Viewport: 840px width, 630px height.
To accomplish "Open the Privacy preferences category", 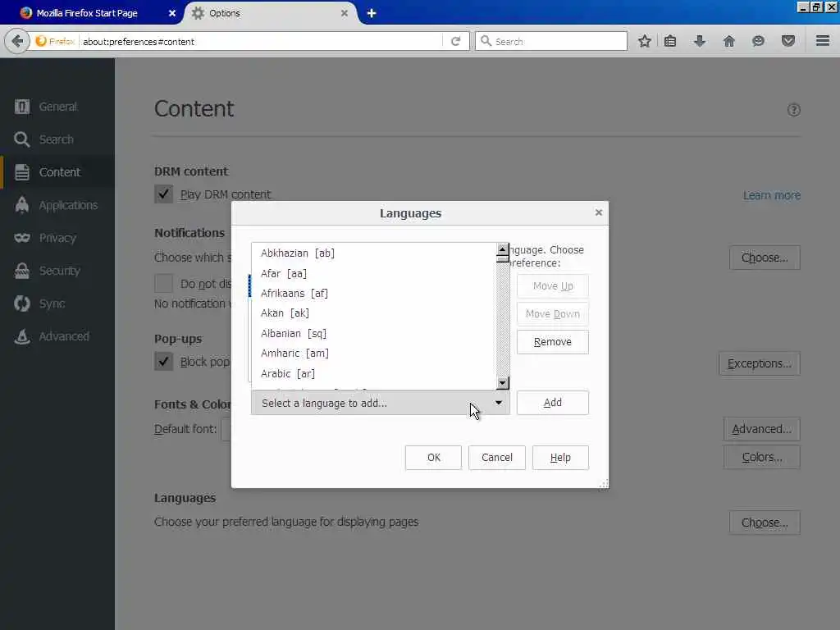I will tap(57, 238).
